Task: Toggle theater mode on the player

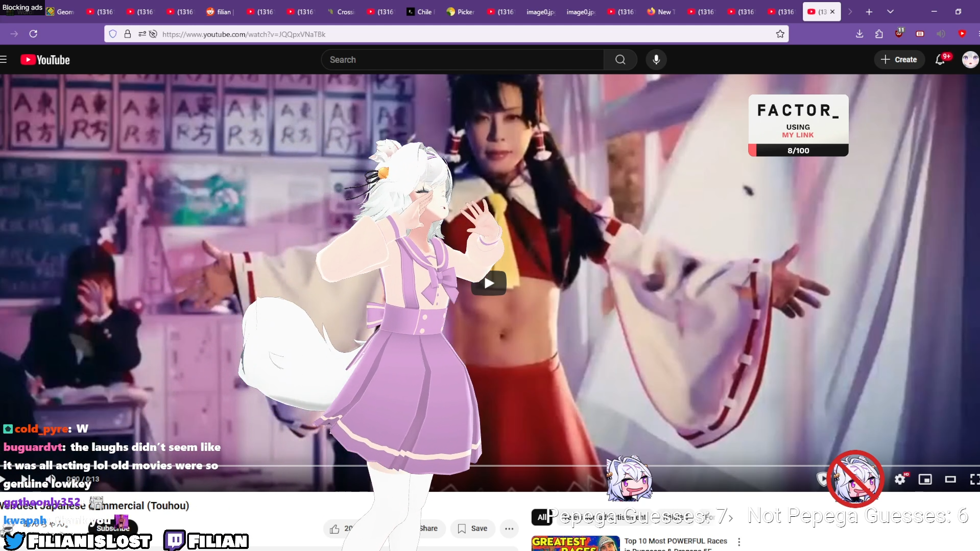Action: click(x=950, y=479)
